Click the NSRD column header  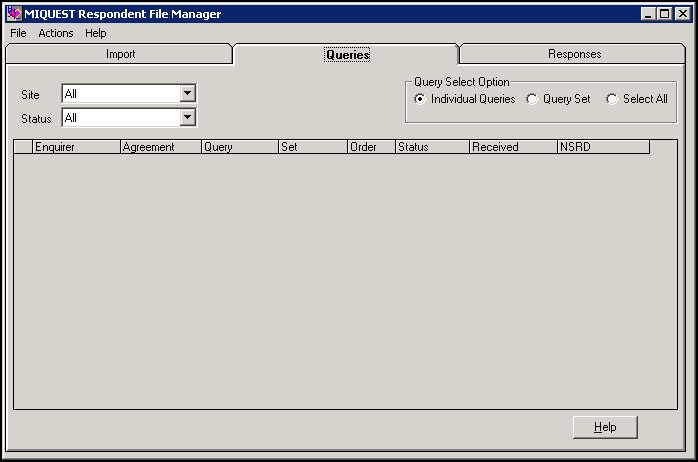(602, 147)
